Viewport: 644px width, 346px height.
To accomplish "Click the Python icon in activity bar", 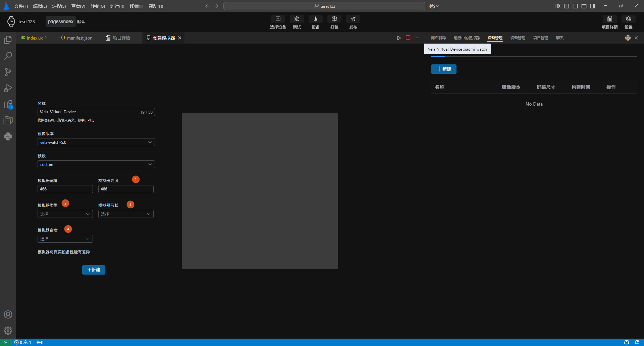I will (8, 136).
